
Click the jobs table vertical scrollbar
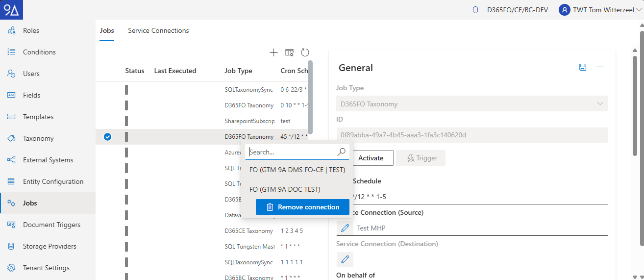(x=310, y=98)
